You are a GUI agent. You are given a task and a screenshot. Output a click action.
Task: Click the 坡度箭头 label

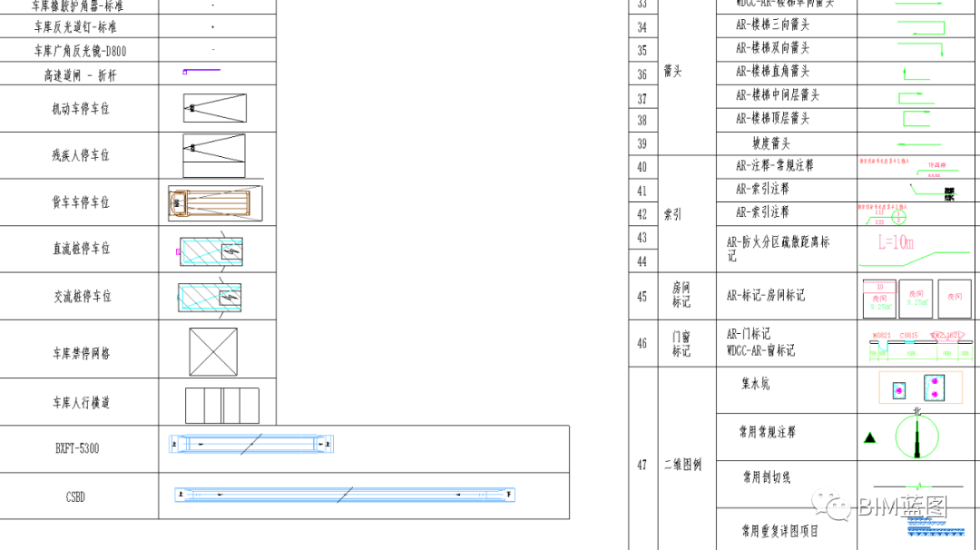[x=771, y=143]
